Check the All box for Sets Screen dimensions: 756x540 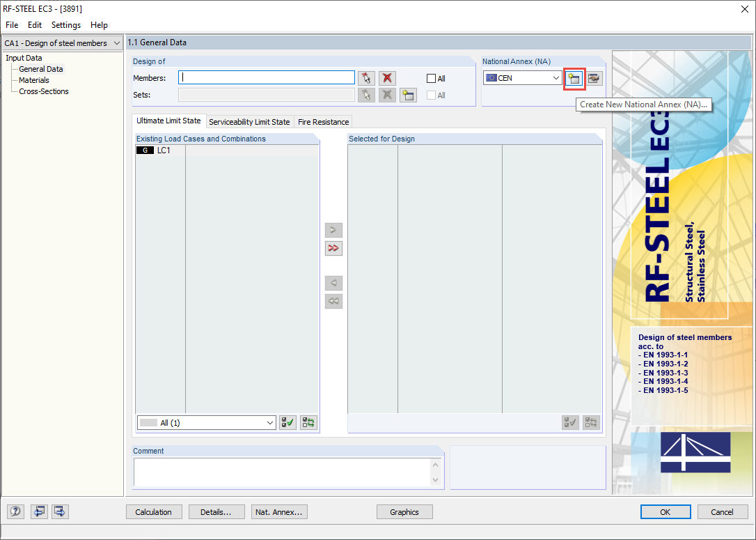431,95
